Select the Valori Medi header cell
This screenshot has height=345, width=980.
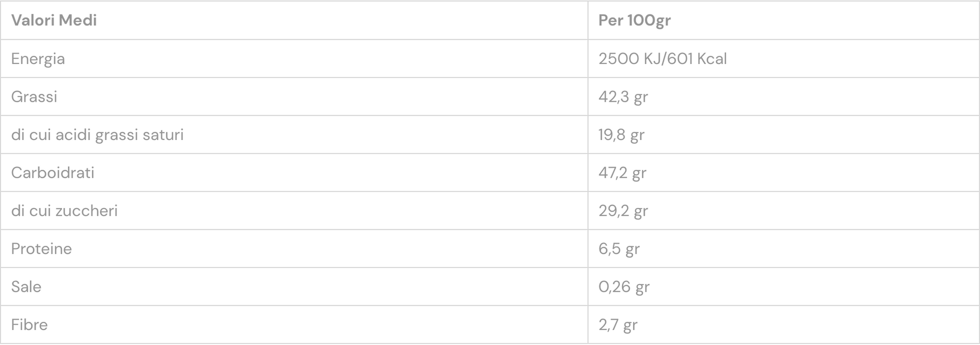click(294, 20)
